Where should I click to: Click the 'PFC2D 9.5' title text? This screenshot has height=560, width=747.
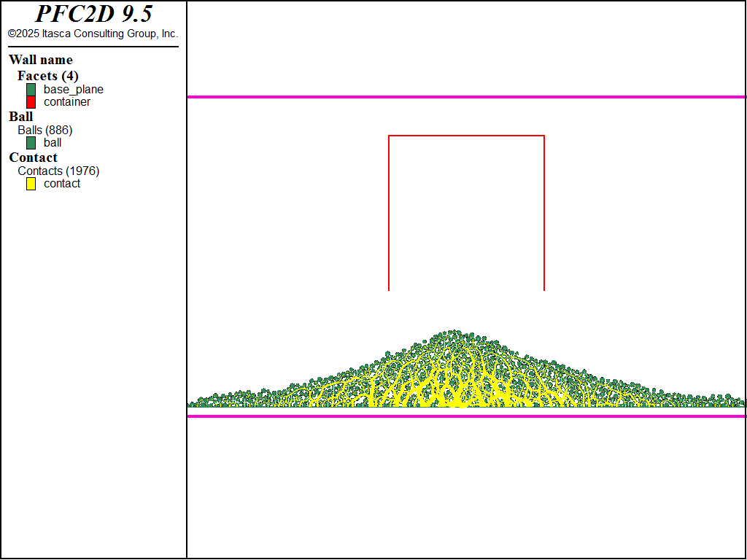pos(93,13)
